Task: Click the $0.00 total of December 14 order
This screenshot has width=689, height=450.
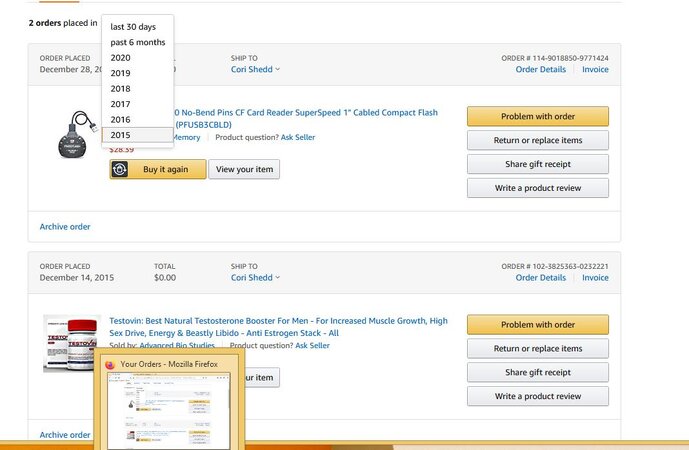Action: 165,278
